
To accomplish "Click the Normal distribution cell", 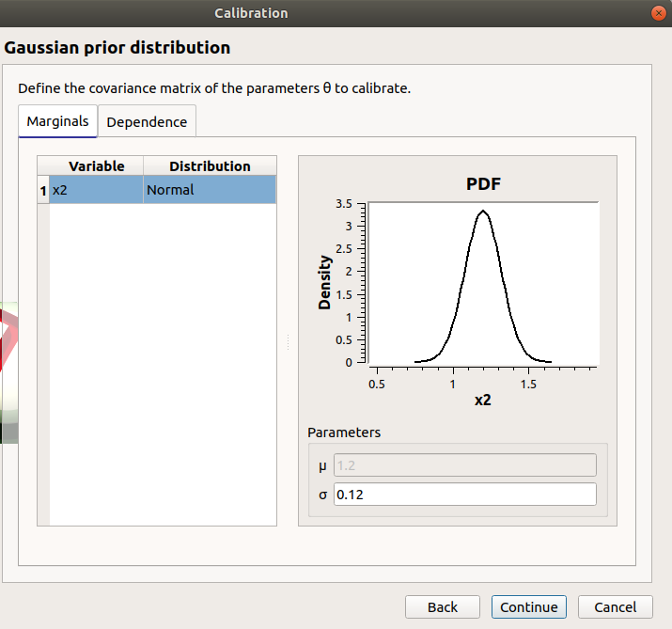I will (210, 190).
